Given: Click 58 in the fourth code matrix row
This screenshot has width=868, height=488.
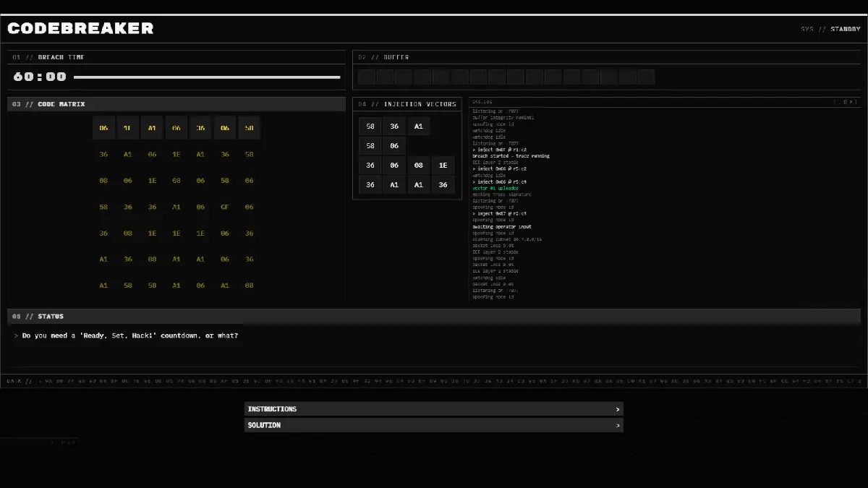Looking at the screenshot, I should (103, 207).
